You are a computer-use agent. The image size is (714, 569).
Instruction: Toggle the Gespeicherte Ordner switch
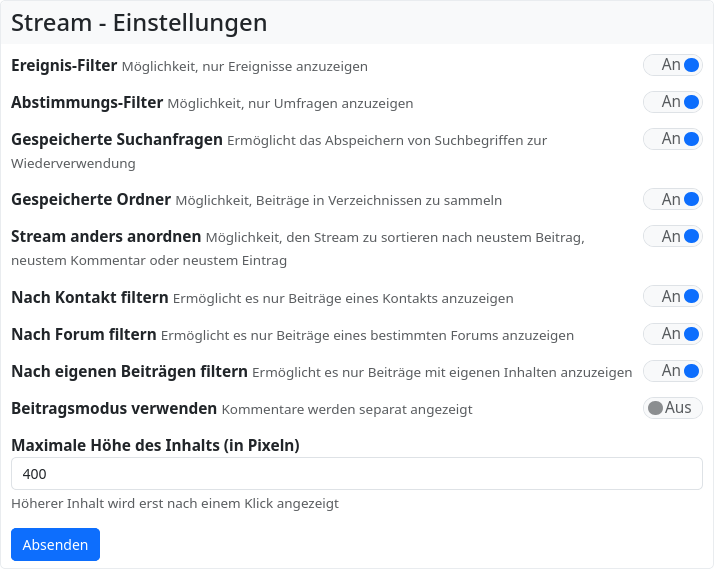[673, 199]
